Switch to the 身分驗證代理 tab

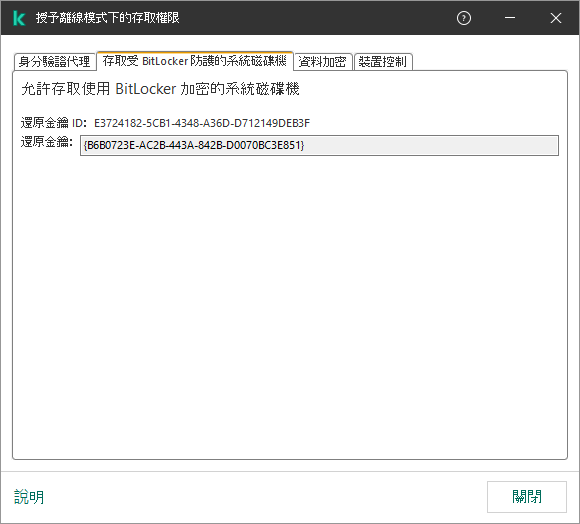pos(54,61)
